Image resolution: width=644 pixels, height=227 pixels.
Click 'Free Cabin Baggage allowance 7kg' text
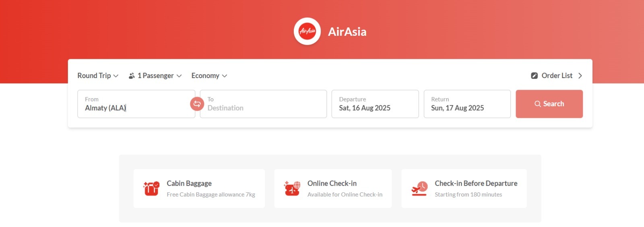(211, 194)
